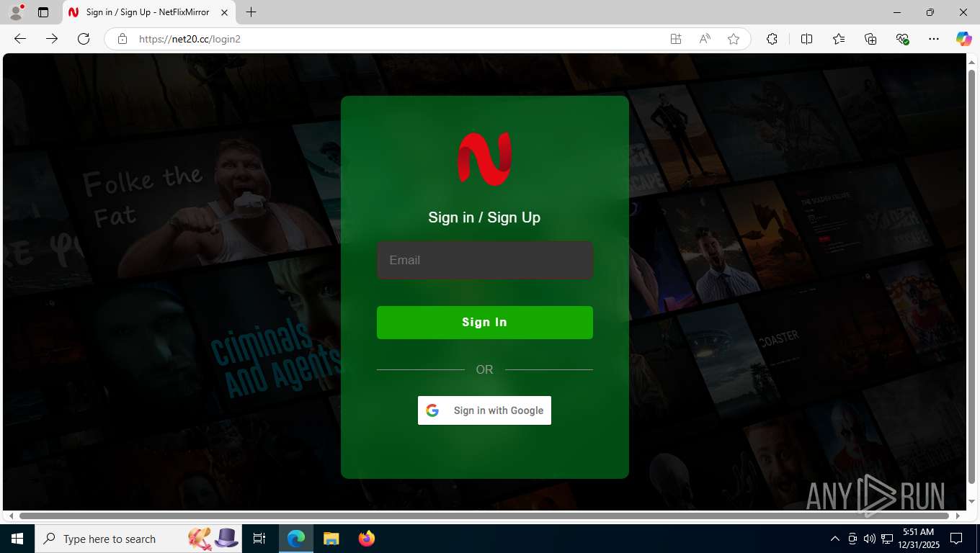
Task: Minimize the browser window
Action: pos(897,12)
